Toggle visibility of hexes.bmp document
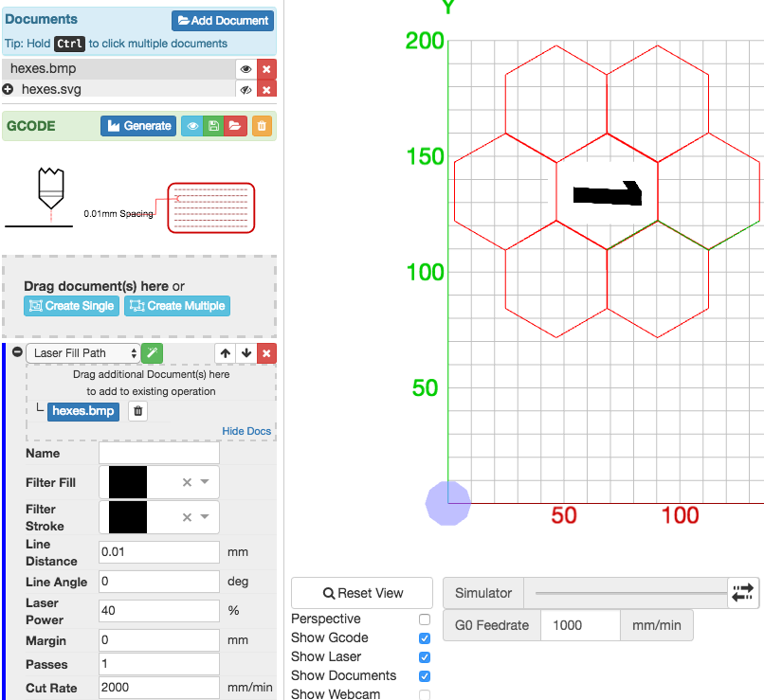This screenshot has height=700, width=764. pos(246,69)
